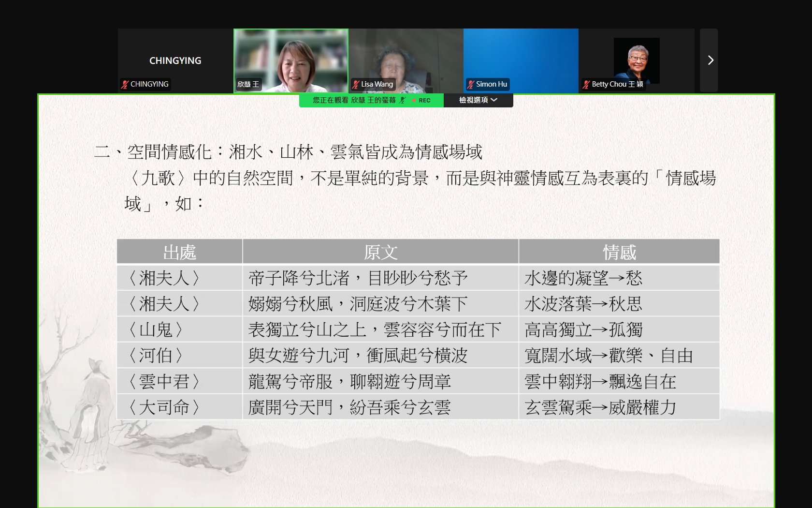This screenshot has height=508, width=812.
Task: Show more participants with the right arrow
Action: pyautogui.click(x=709, y=60)
